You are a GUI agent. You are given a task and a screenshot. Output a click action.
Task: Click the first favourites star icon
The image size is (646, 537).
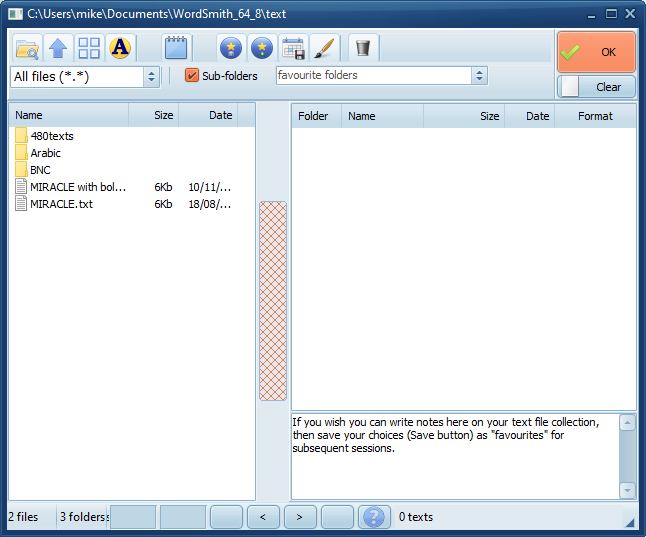pyautogui.click(x=231, y=48)
